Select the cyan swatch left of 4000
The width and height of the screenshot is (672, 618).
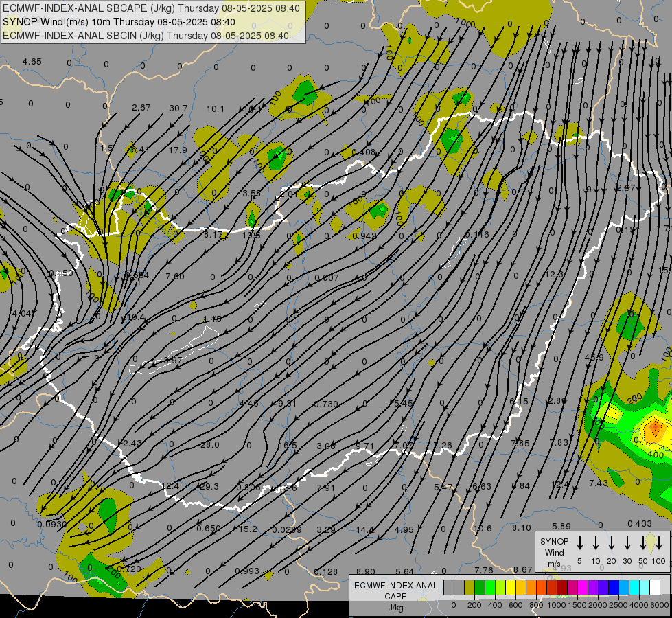point(634,588)
